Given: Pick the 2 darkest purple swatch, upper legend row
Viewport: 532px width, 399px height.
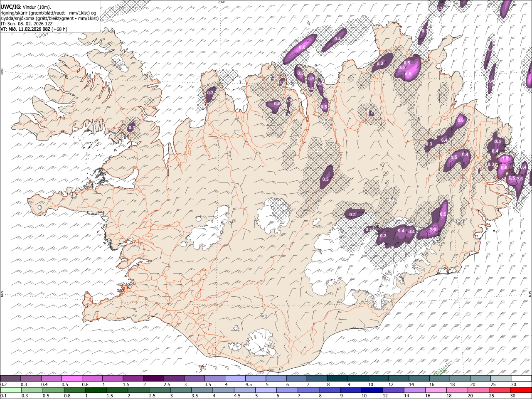Looking at the screenshot, I should click(153, 378).
